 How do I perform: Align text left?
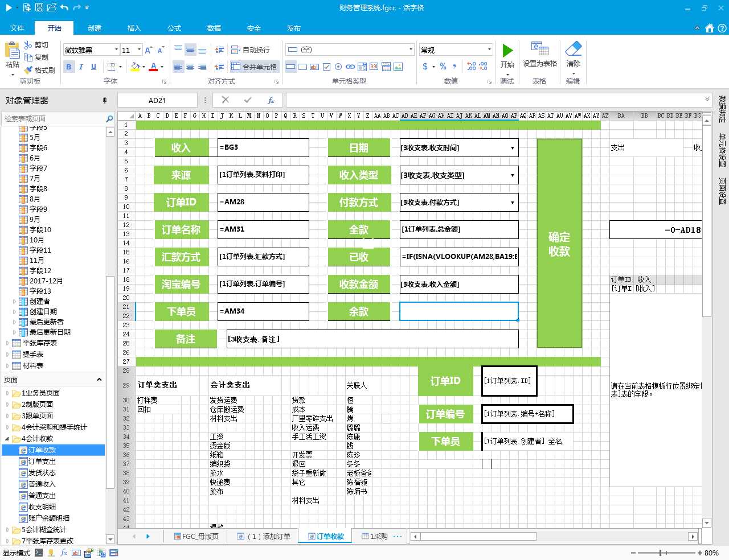(x=178, y=67)
